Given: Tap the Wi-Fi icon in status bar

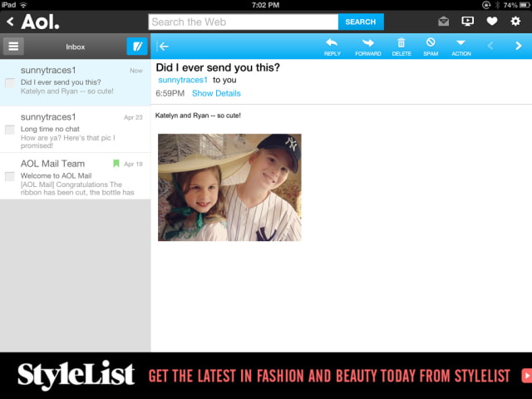Looking at the screenshot, I should (23, 5).
